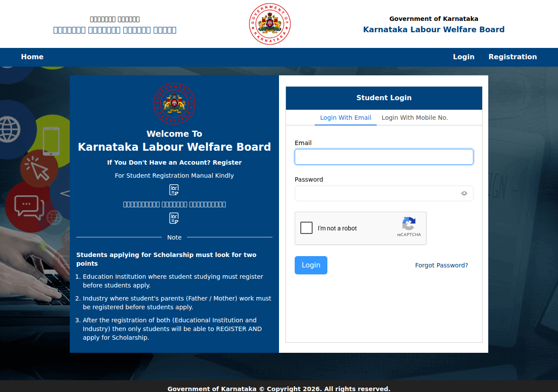The image size is (558, 392).
Task: Click 'Government of Karnataka' text in the header
Action: click(x=434, y=19)
